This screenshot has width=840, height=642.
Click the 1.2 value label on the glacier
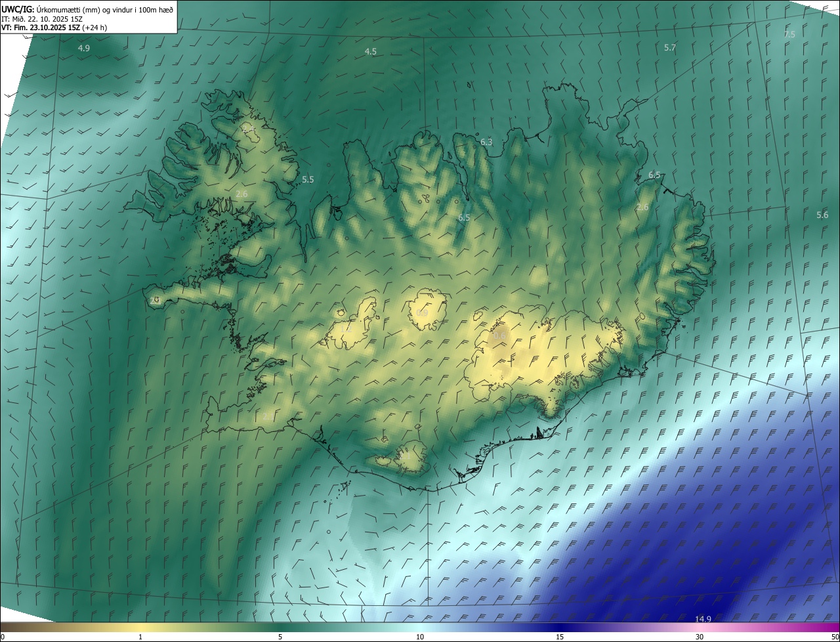346,328
